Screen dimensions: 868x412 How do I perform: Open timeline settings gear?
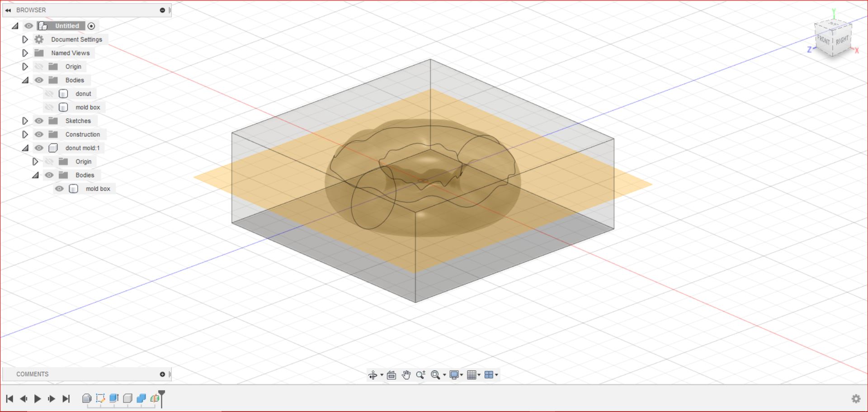tap(856, 398)
